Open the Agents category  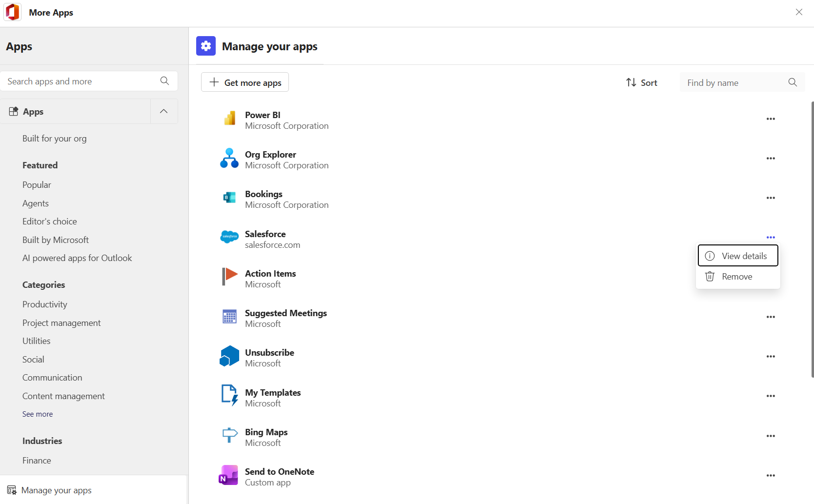36,203
